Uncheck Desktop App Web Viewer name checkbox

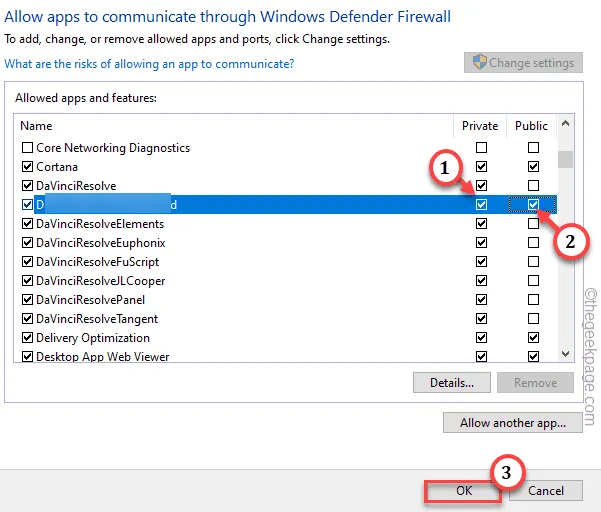coord(27,356)
